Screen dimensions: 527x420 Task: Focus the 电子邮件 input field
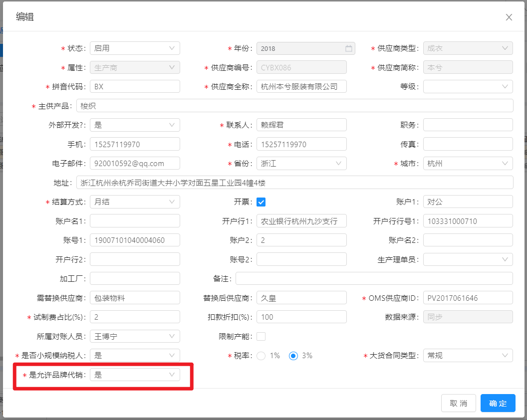135,163
